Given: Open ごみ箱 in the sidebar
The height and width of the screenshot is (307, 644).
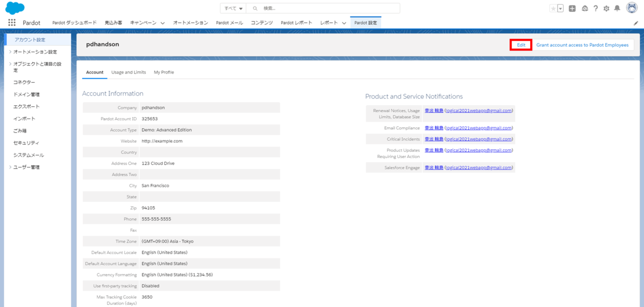Looking at the screenshot, I should pos(20,131).
